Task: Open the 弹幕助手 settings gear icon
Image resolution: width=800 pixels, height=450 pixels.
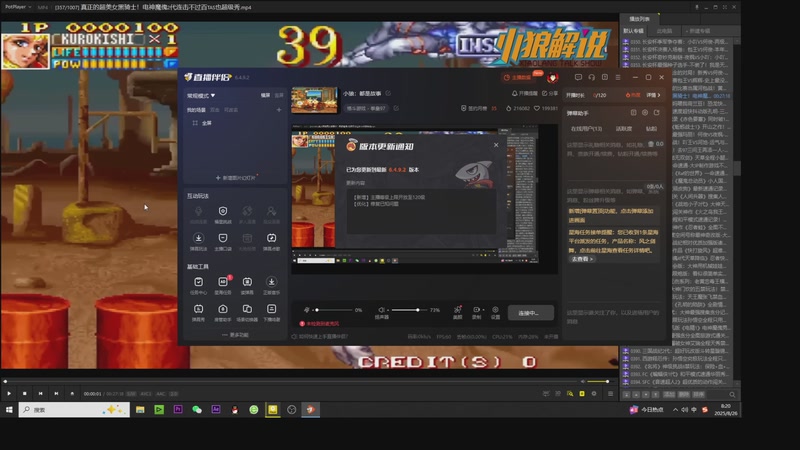Action: pos(645,113)
